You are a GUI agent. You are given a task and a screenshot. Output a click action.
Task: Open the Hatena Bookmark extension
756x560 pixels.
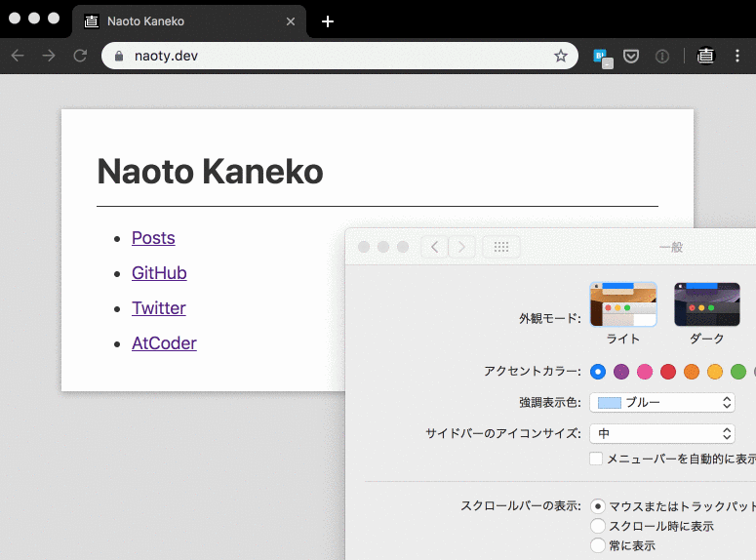(x=602, y=57)
